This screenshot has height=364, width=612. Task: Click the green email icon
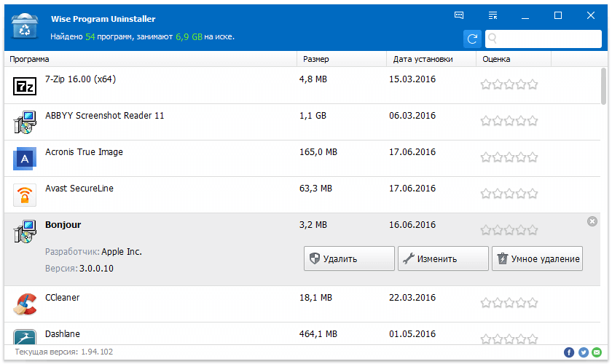pos(597,352)
